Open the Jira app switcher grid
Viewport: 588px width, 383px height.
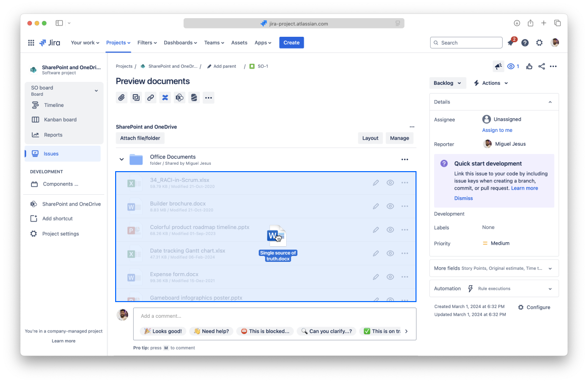pyautogui.click(x=31, y=43)
